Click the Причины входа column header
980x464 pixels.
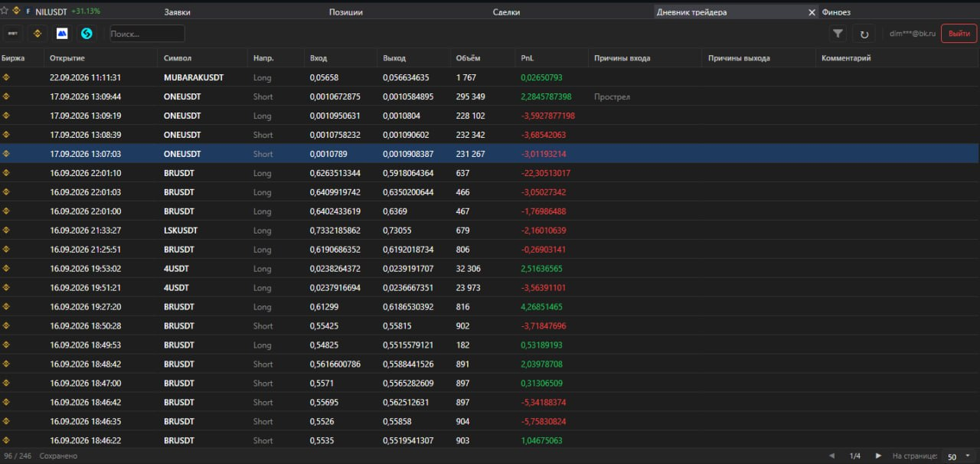(622, 58)
